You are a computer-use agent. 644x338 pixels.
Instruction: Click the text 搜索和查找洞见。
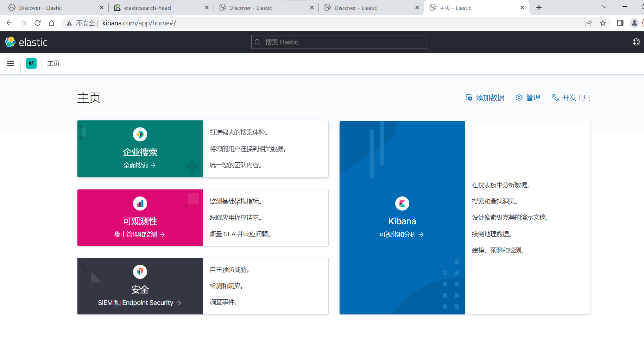[495, 201]
